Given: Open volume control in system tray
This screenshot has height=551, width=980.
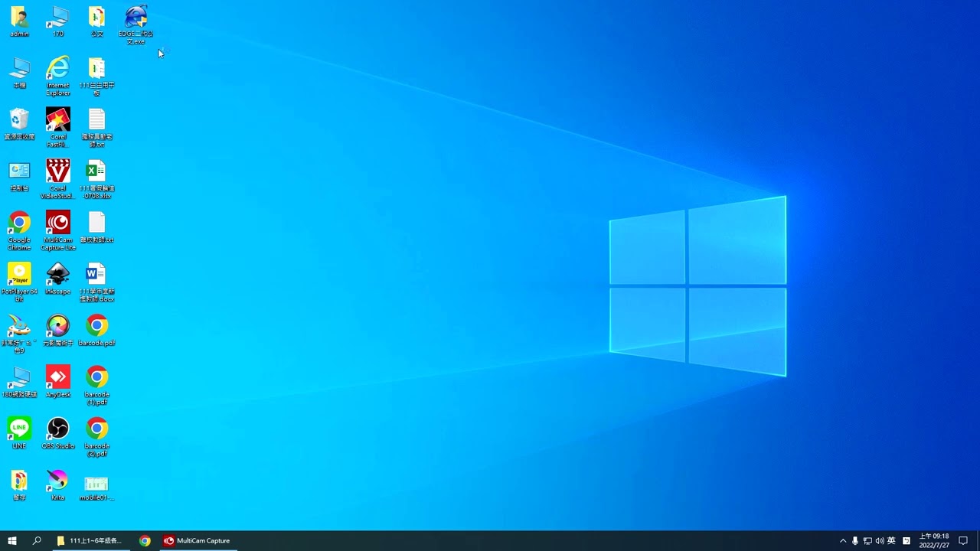Looking at the screenshot, I should [880, 540].
